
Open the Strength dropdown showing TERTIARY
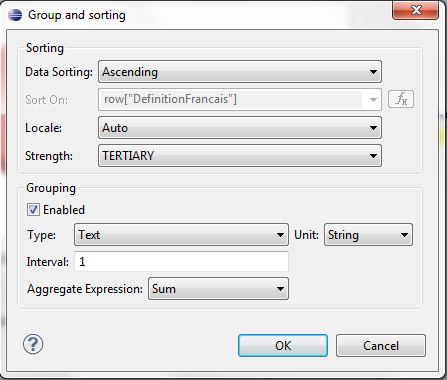click(240, 156)
